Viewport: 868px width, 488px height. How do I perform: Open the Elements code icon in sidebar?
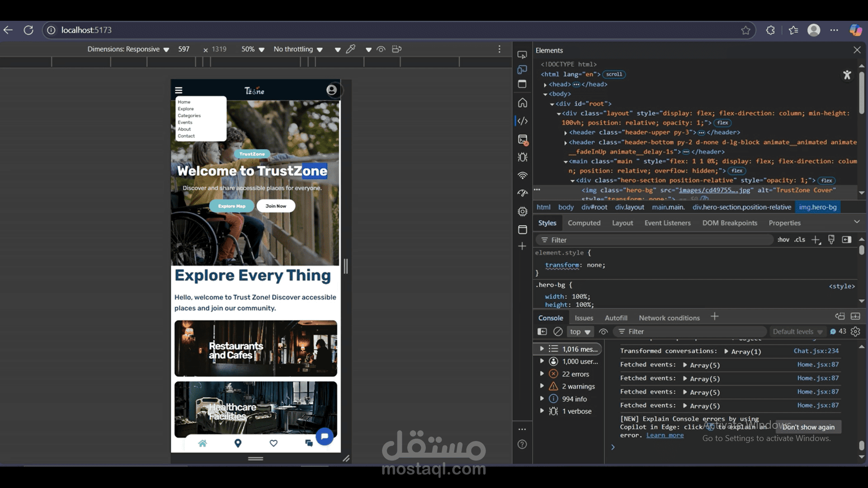click(x=522, y=121)
